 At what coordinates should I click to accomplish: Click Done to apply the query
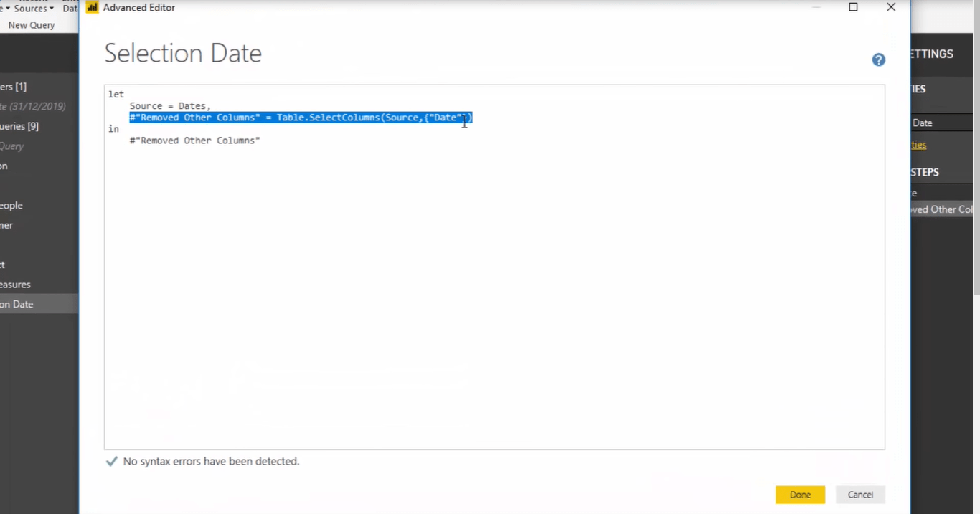[x=800, y=495]
